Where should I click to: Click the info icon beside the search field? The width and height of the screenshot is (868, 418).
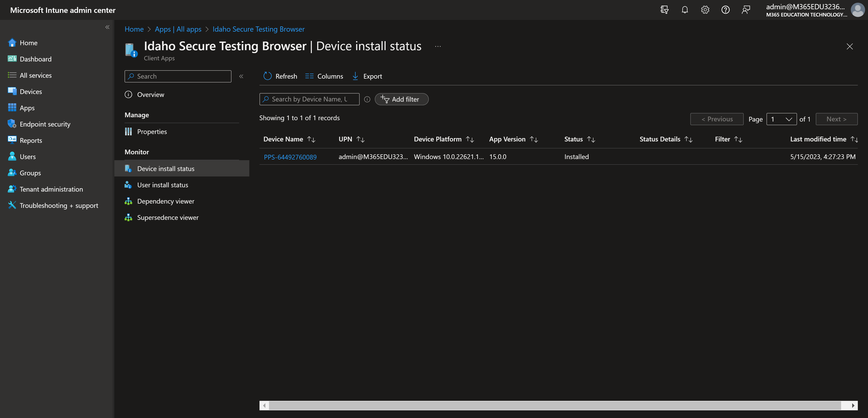367,99
